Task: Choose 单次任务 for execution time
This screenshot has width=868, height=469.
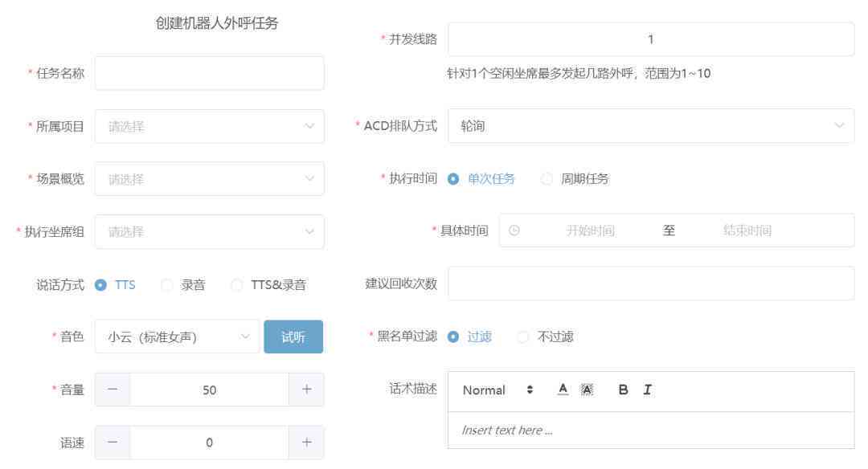Action: (x=481, y=178)
